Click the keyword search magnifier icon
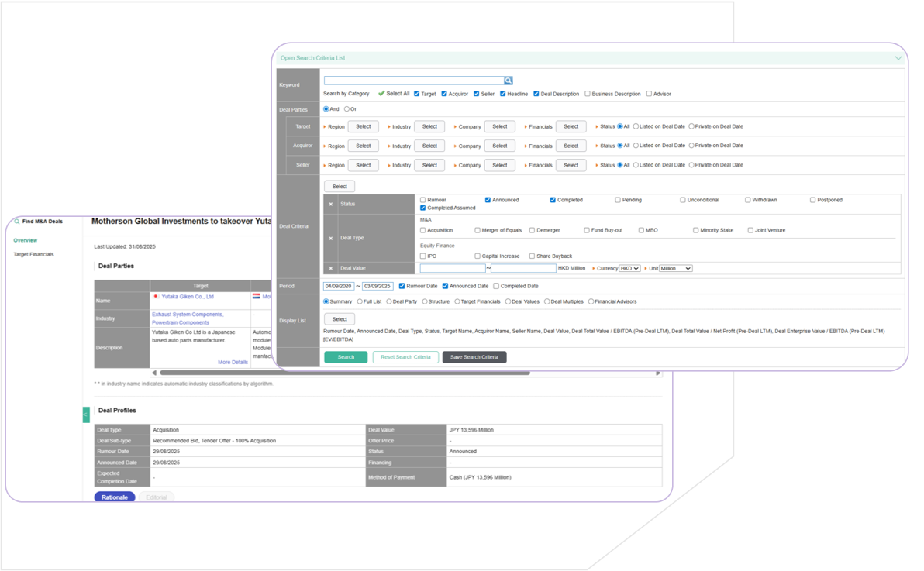Screen dimensions: 924x571 click(509, 81)
